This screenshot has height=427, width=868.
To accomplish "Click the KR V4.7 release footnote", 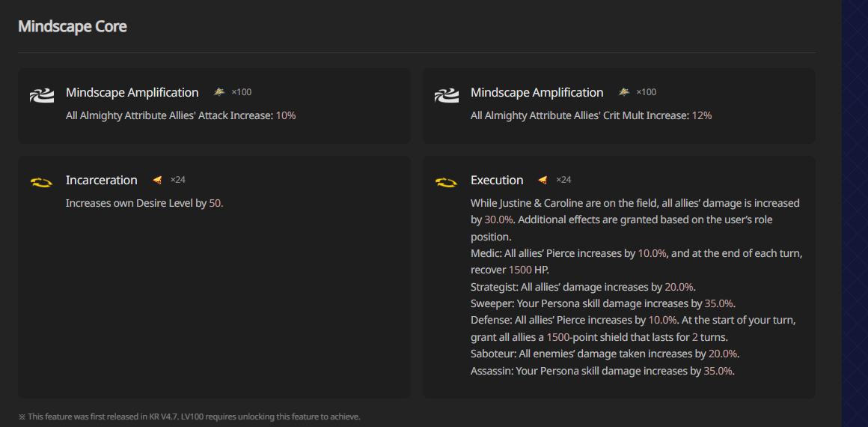I will 189,417.
